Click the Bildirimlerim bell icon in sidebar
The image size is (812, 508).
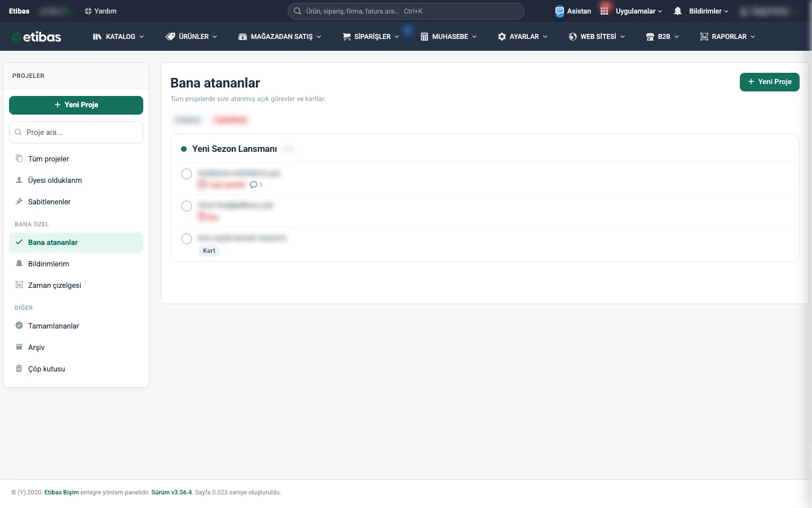pos(19,264)
